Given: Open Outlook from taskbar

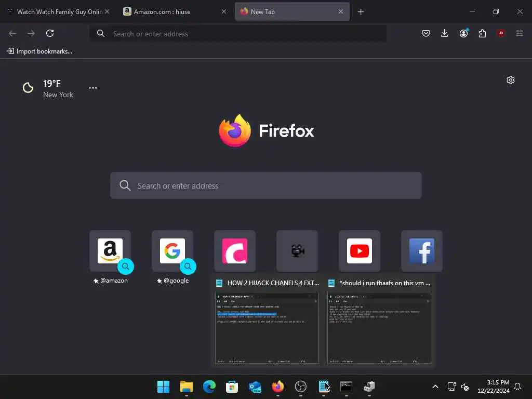Looking at the screenshot, I should 255,387.
